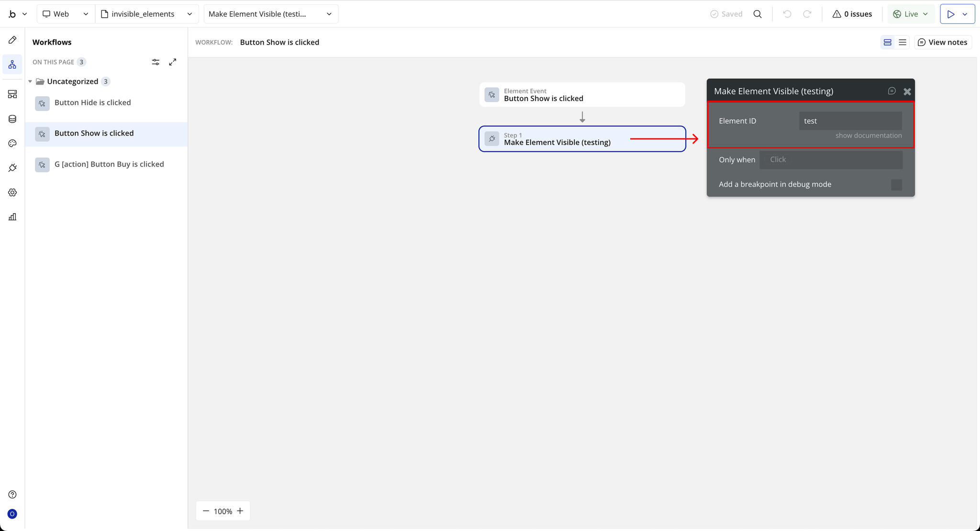
Task: Open the Settings gear icon in sidebar
Action: pyautogui.click(x=12, y=192)
